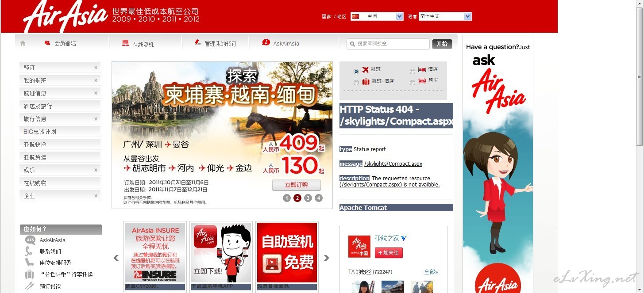Image resolution: width=644 pixels, height=293 pixels.
Task: Click the 开始 search button
Action: point(442,44)
